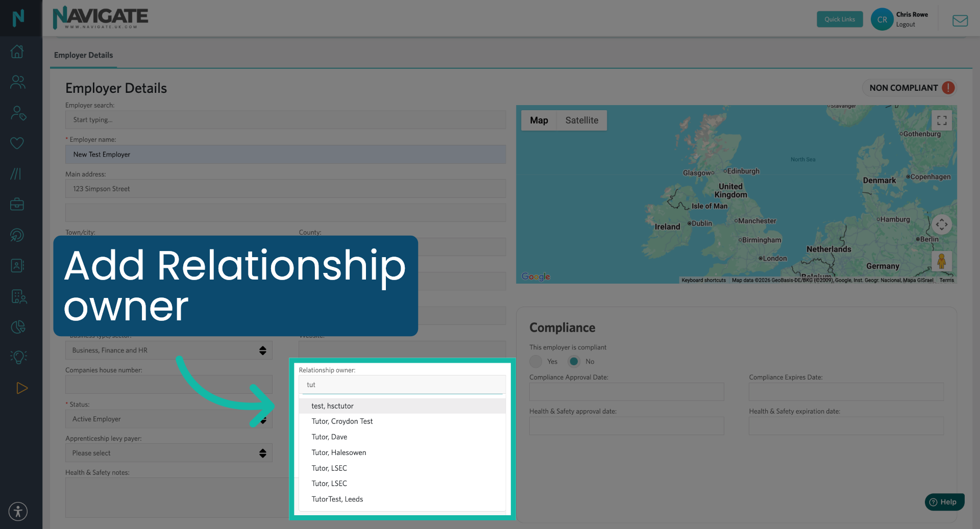
Task: Click the contact book icon in sidebar
Action: (17, 266)
